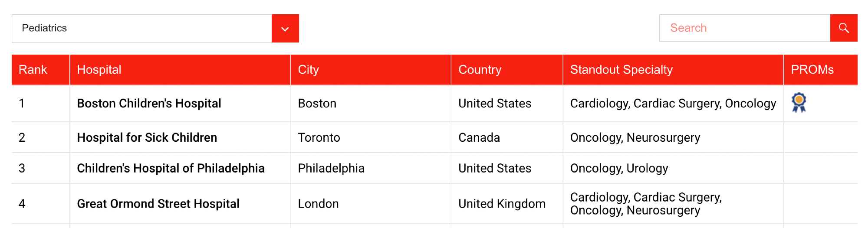The width and height of the screenshot is (868, 228).
Task: Sort by the Rank column header
Action: tap(33, 70)
